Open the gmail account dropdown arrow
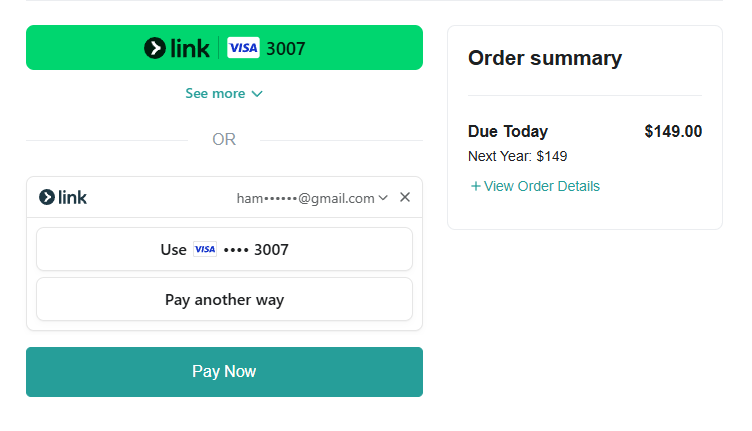The height and width of the screenshot is (431, 752). tap(383, 198)
